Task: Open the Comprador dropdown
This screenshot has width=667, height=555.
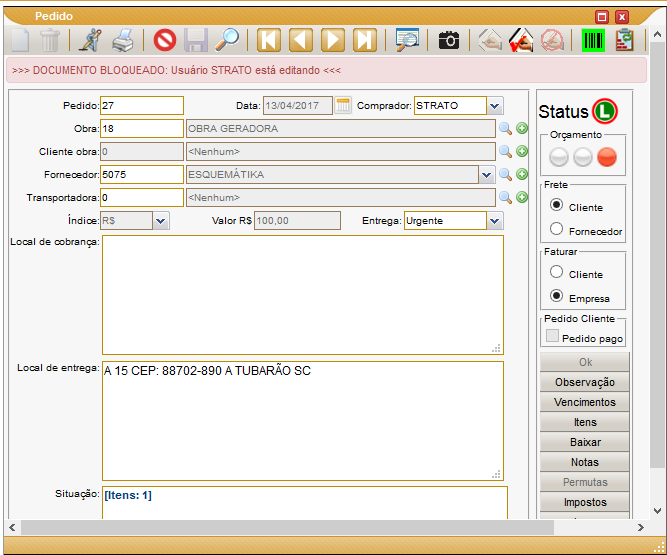Action: (x=494, y=105)
